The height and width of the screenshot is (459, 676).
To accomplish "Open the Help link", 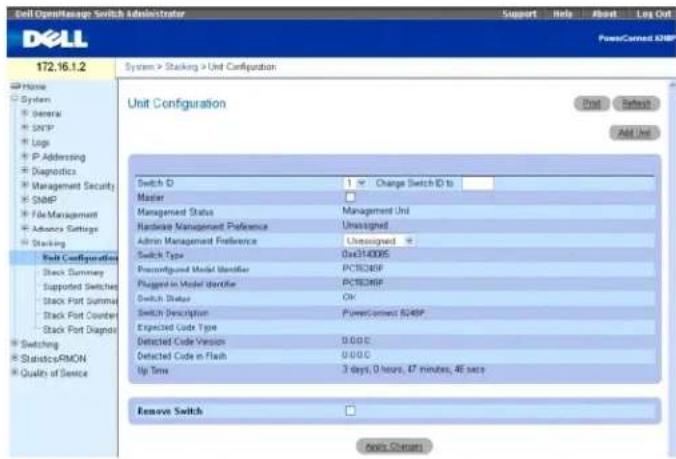I will click(563, 14).
